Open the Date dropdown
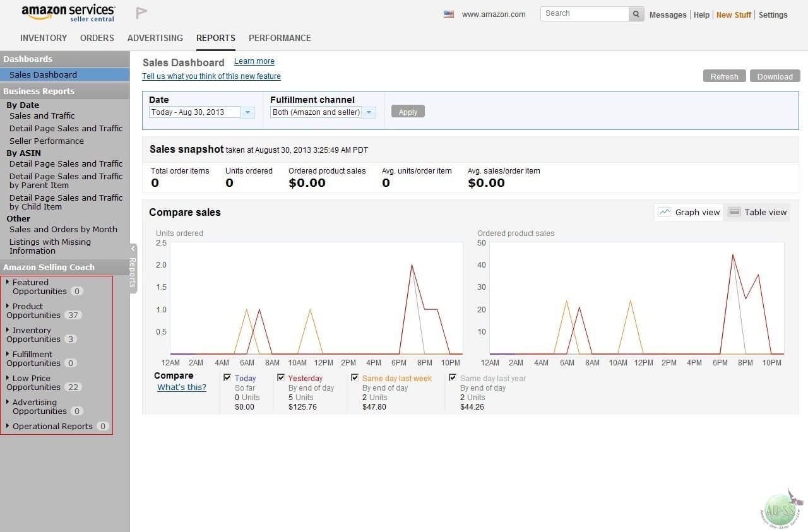The width and height of the screenshot is (808, 532). (247, 111)
